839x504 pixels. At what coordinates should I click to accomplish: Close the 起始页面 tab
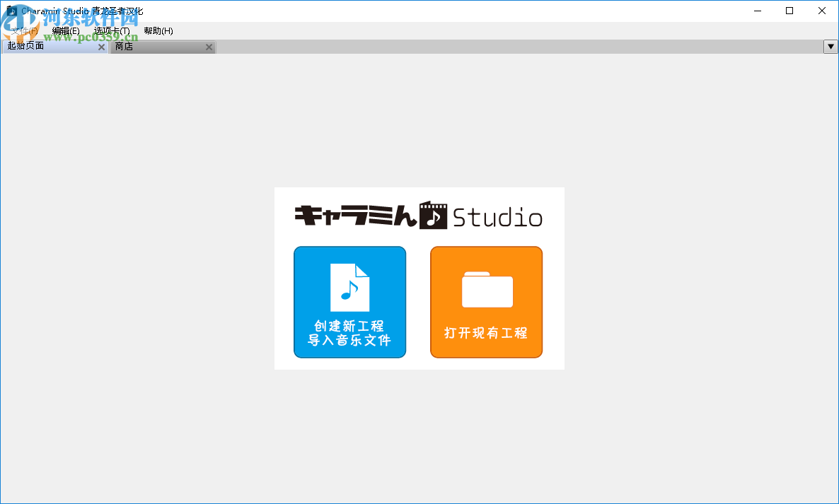click(x=101, y=46)
